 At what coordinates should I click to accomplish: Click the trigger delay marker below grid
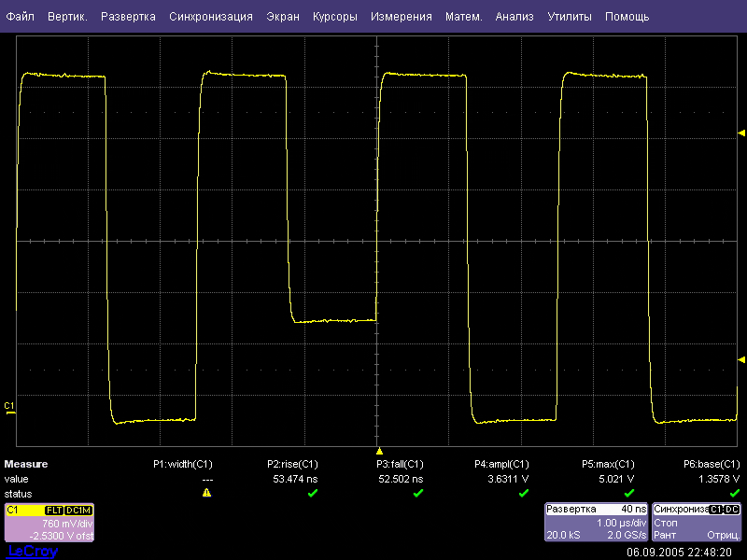tap(379, 451)
